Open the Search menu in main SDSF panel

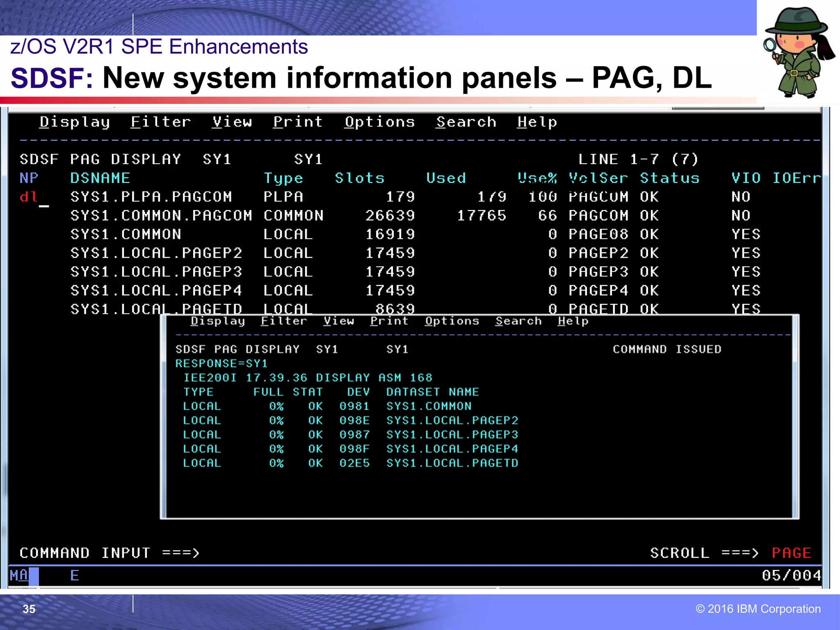466,122
